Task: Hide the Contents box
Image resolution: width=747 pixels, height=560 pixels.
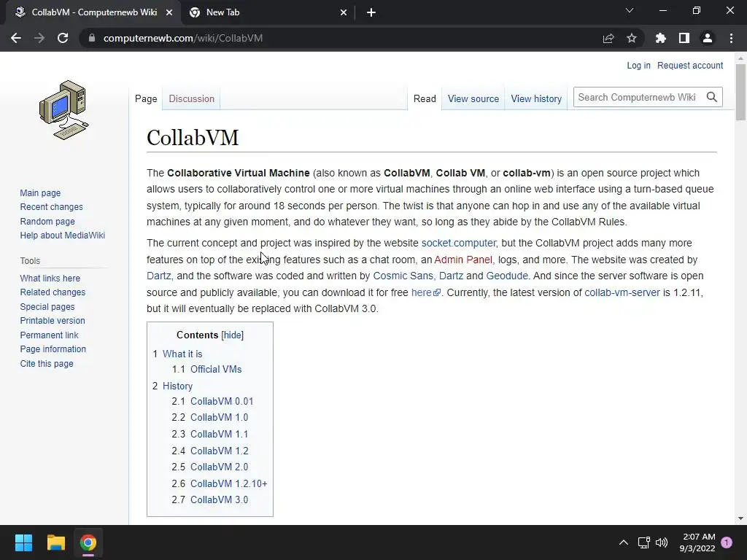Action: click(233, 335)
